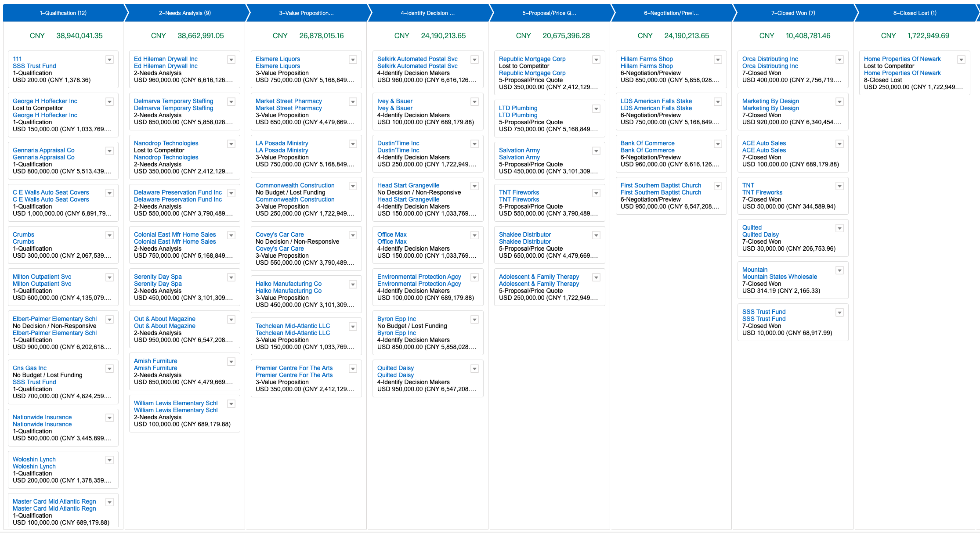Select the 8-Closed Lost stage header

pos(915,13)
